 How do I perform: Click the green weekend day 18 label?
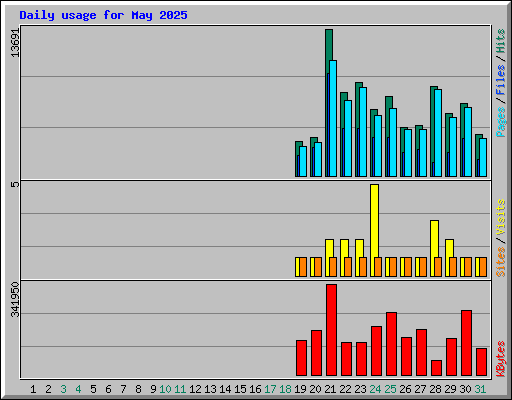[x=285, y=389]
